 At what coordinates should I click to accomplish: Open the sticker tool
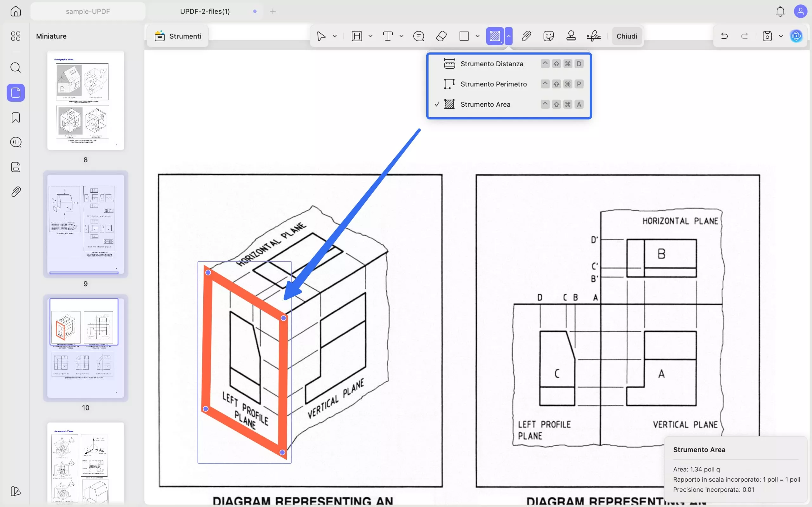548,36
